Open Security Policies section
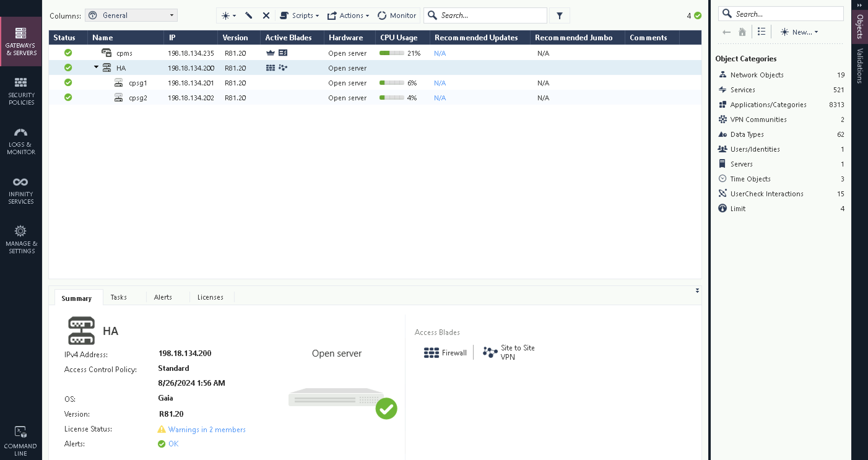The image size is (868, 460). click(21, 91)
